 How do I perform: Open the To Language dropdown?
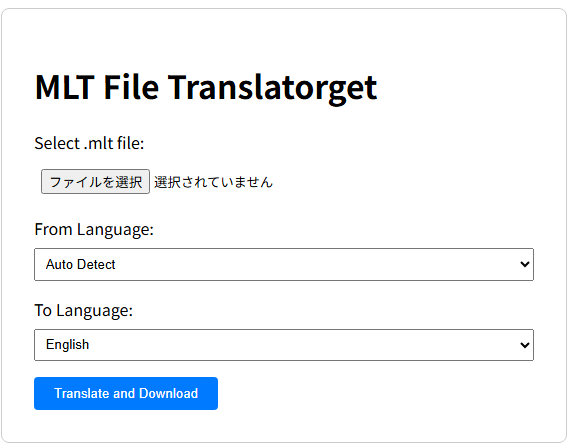coord(284,345)
